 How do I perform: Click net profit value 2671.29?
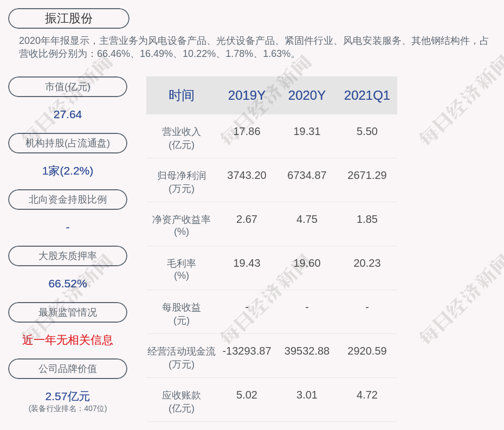click(367, 175)
